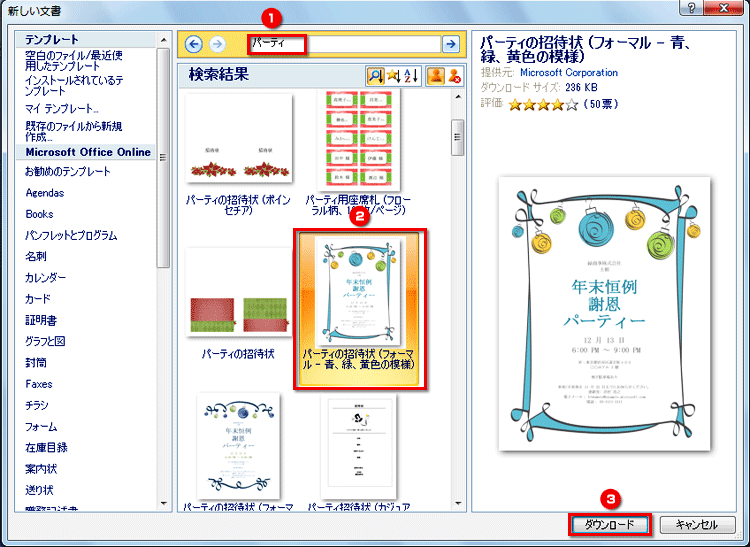Go forward with the grayed right arrow
This screenshot has height=547, width=750.
(x=217, y=44)
